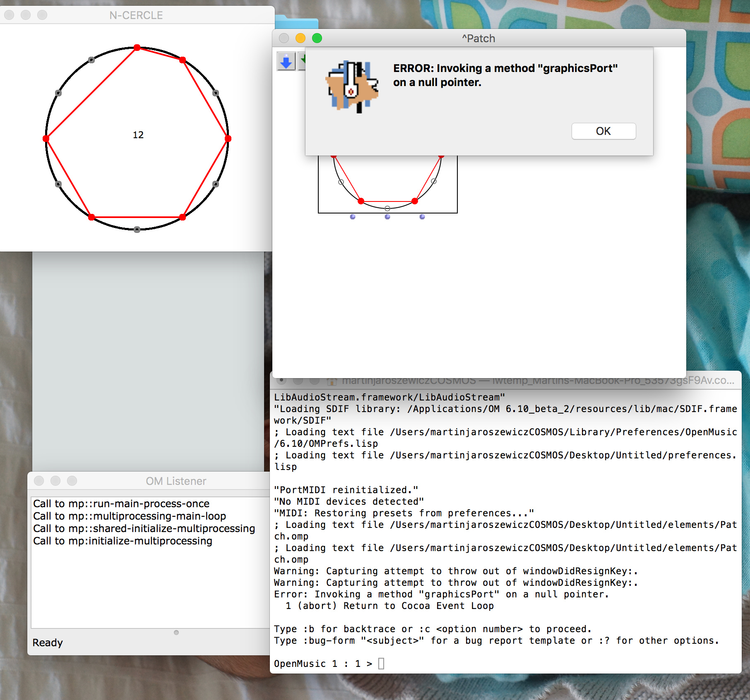Click the N-CERCLE window title
Image resolution: width=750 pixels, height=700 pixels.
point(136,15)
